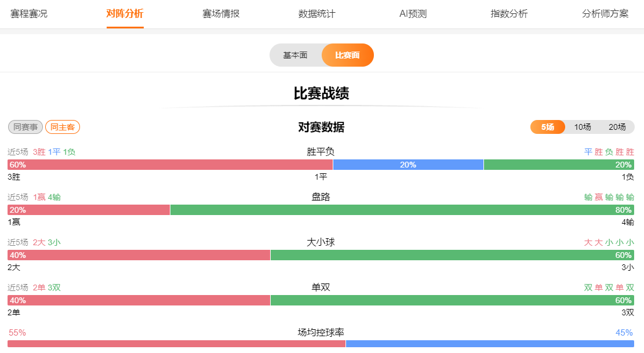Go to AI预测 tab
The image size is (644, 353).
tap(413, 14)
